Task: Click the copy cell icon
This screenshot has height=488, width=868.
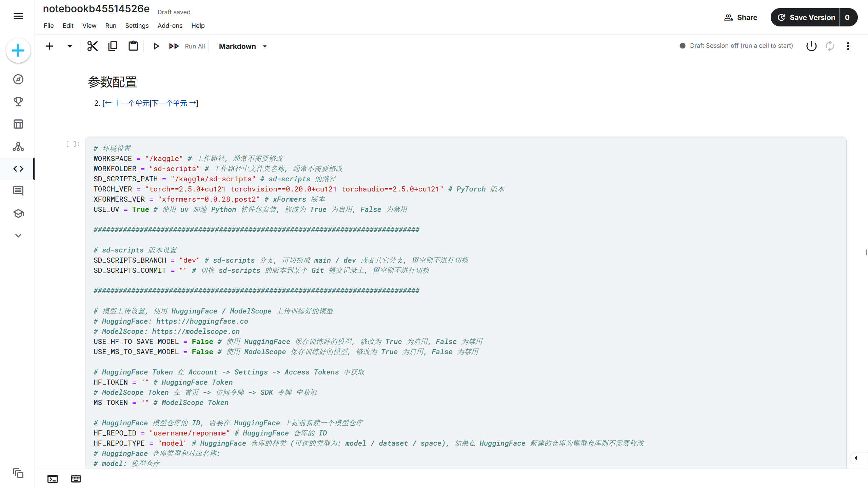Action: (113, 46)
